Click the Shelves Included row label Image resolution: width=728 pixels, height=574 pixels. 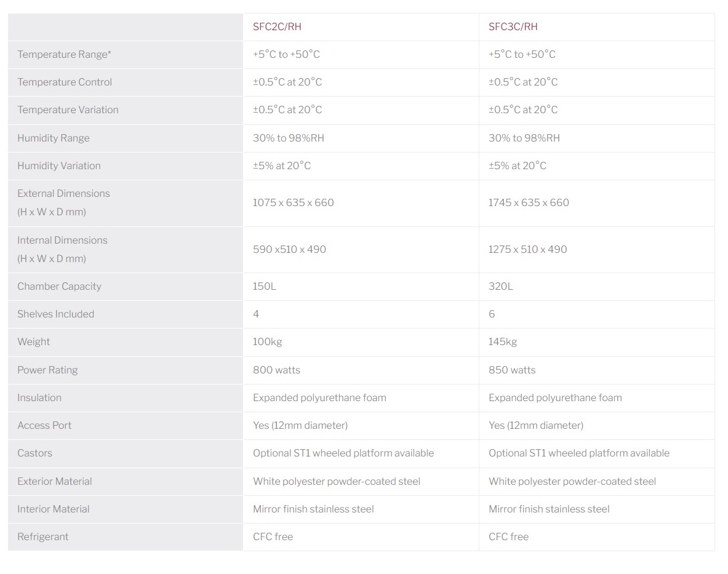(55, 314)
